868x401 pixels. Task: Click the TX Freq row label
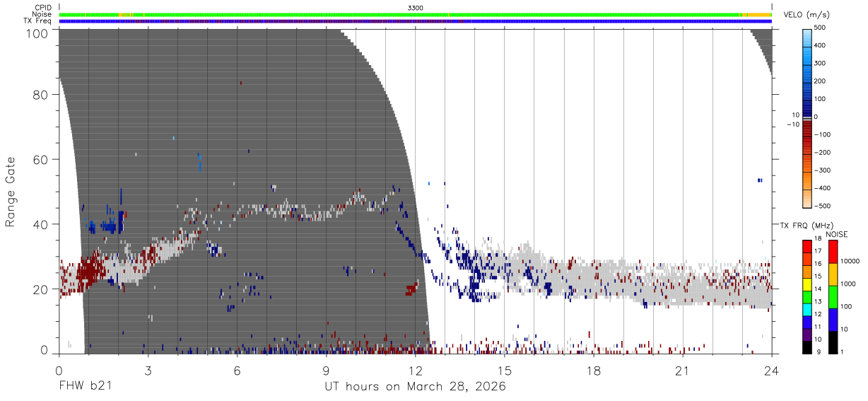click(x=38, y=21)
